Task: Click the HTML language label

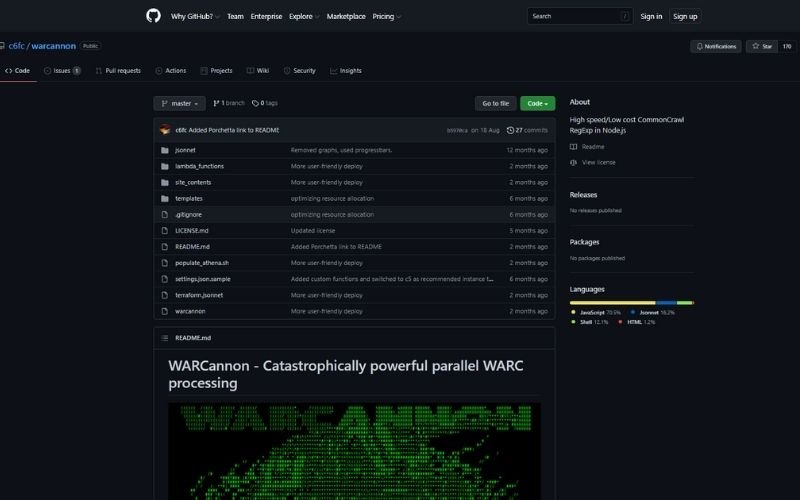Action: [x=634, y=322]
